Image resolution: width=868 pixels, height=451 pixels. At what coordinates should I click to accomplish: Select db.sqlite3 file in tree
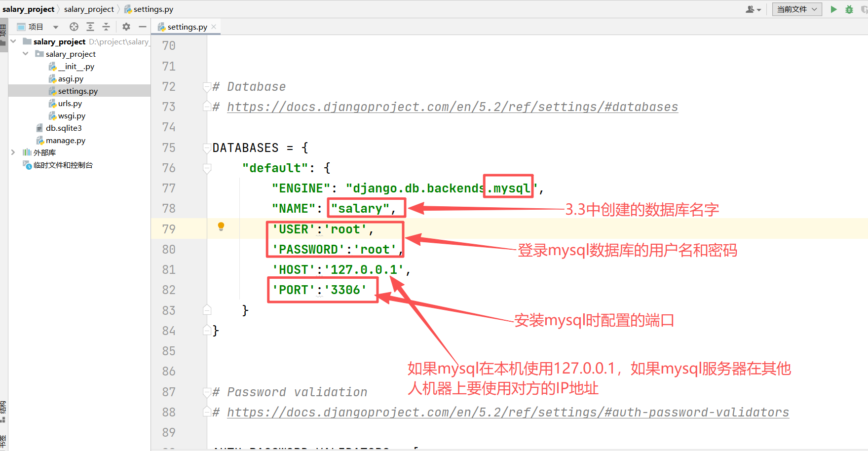[x=64, y=128]
